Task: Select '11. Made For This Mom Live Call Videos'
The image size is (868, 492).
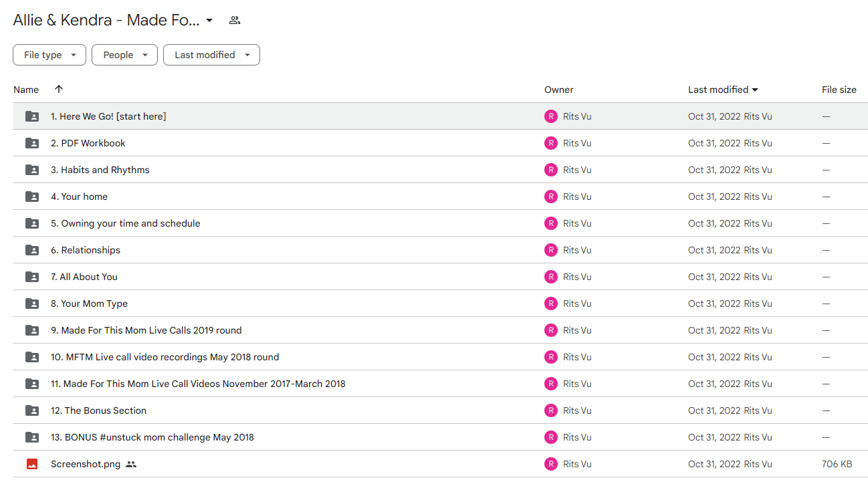Action: point(198,384)
